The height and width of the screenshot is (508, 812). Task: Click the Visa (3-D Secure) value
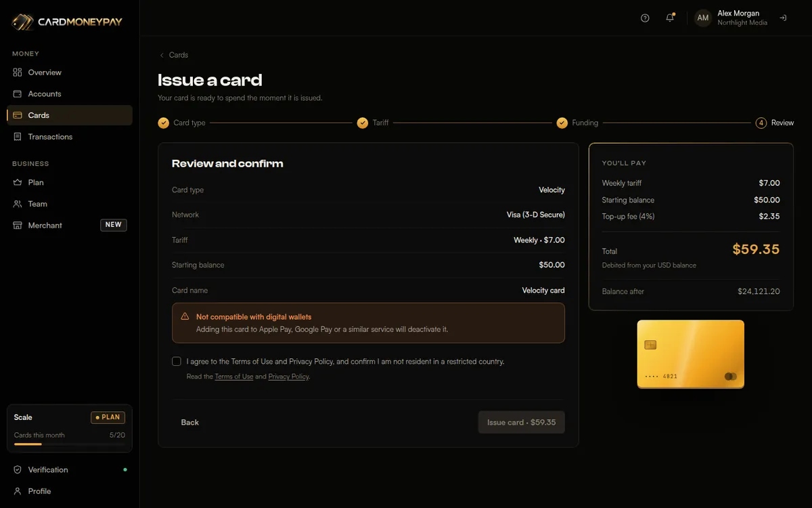coord(536,215)
